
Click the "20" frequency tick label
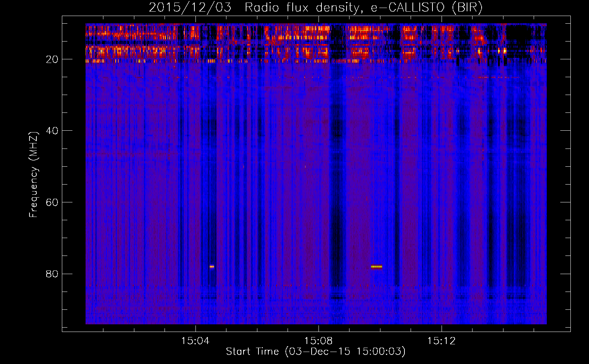pyautogui.click(x=52, y=59)
